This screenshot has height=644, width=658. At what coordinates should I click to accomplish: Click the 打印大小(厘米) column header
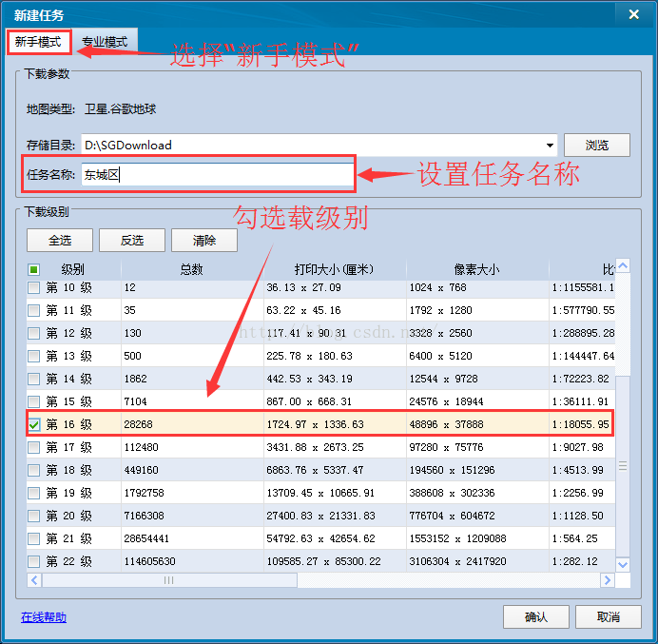(335, 269)
